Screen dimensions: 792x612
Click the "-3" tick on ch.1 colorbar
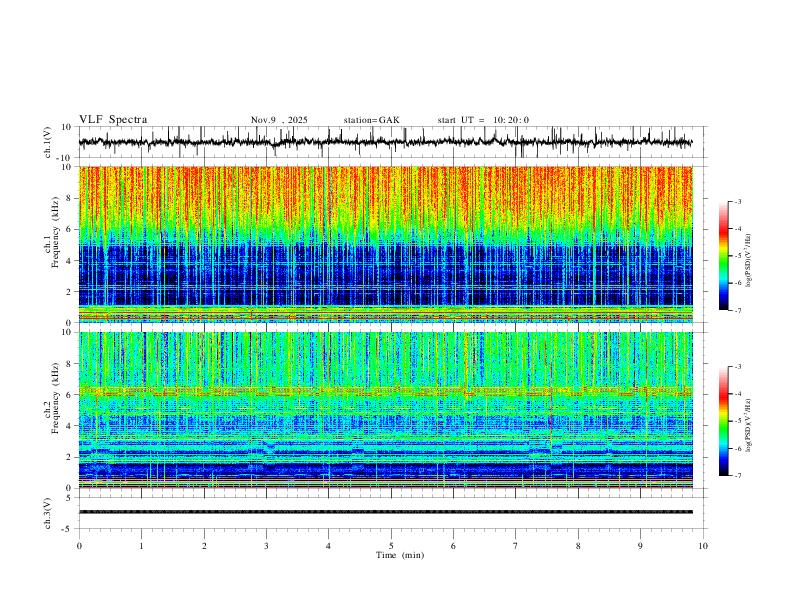click(x=737, y=201)
